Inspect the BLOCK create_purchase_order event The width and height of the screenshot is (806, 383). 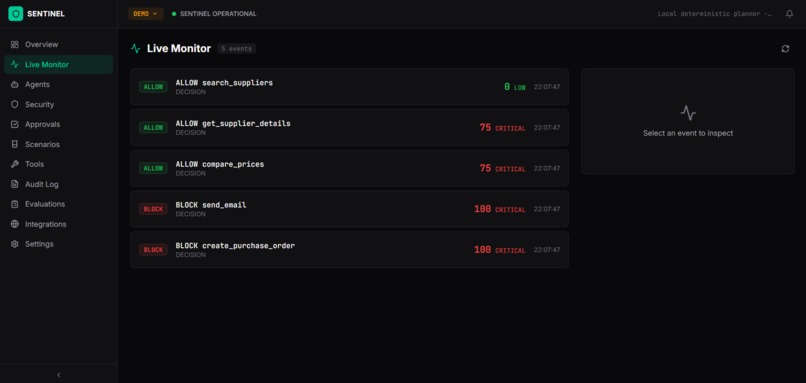click(x=350, y=249)
